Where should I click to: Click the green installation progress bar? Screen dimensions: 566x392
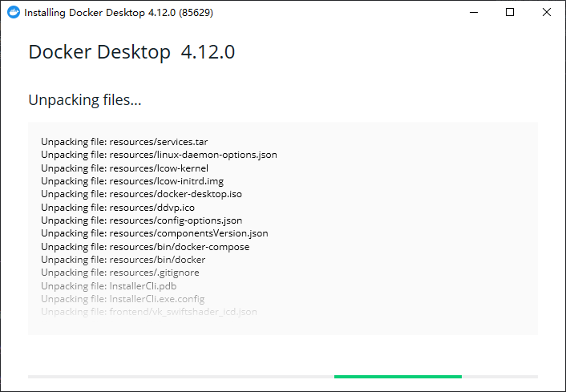tap(398, 376)
